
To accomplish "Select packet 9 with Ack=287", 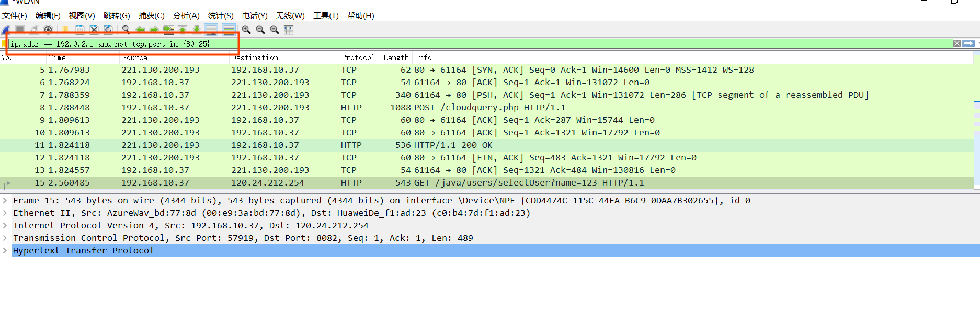I will pyautogui.click(x=487, y=120).
